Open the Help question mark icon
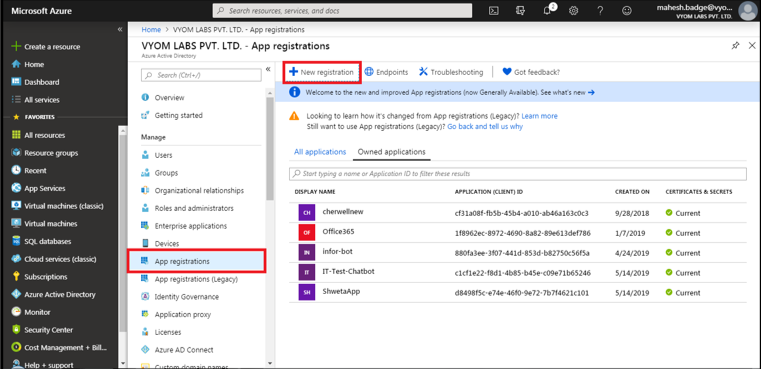761x369 pixels. (600, 11)
